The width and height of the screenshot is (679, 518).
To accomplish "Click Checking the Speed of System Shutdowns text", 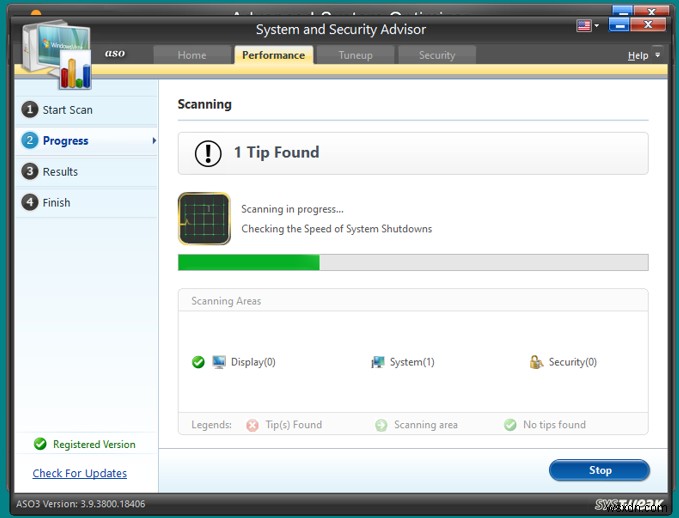I will (x=336, y=229).
